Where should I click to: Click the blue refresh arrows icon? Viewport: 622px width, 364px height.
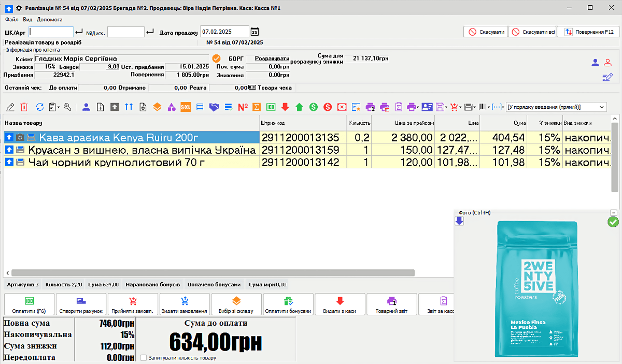pos(39,107)
